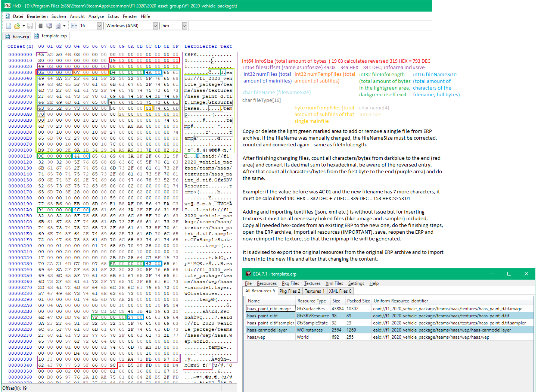The width and height of the screenshot is (538, 392).
Task: Click the Offset(h) column header
Action: pyautogui.click(x=21, y=46)
